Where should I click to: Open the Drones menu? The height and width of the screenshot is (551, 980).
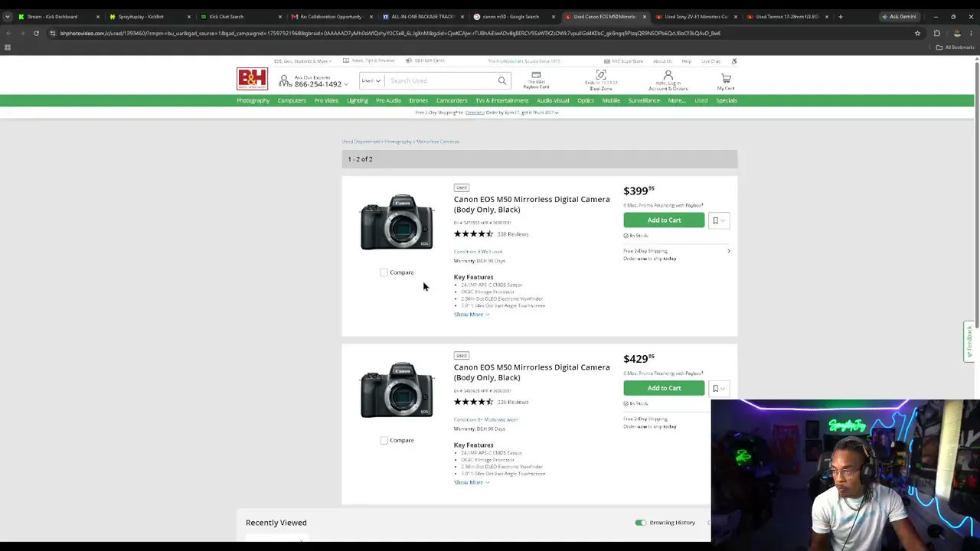tap(418, 100)
